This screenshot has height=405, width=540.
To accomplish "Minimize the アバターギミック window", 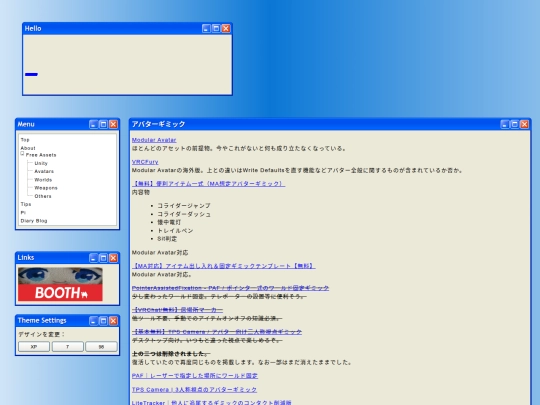I will click(505, 124).
